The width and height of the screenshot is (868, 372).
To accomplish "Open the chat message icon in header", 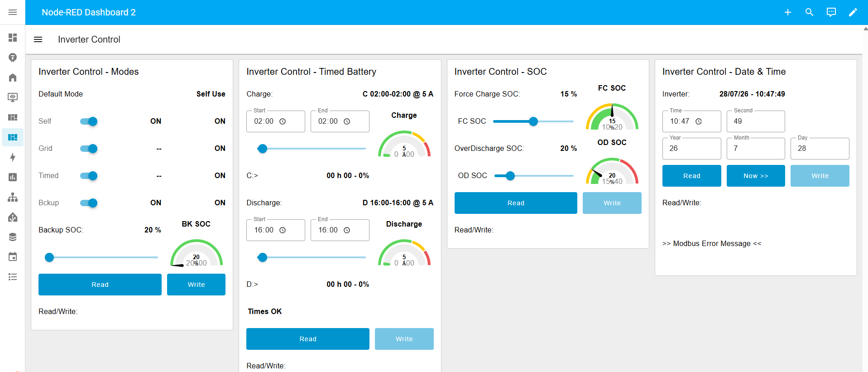I will click(831, 12).
